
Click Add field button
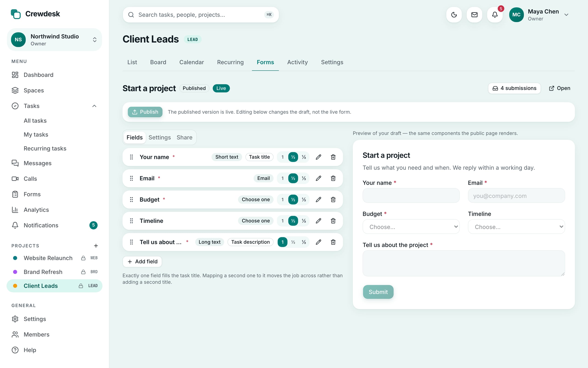142,262
